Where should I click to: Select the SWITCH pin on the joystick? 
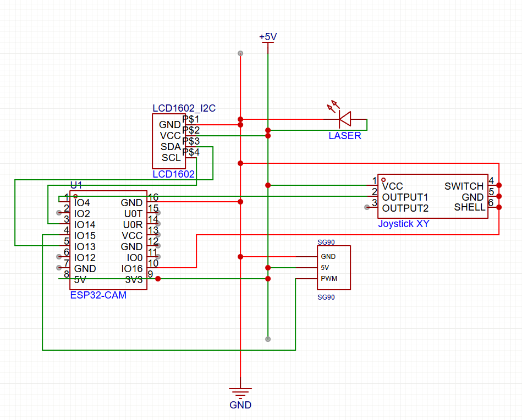(464, 186)
